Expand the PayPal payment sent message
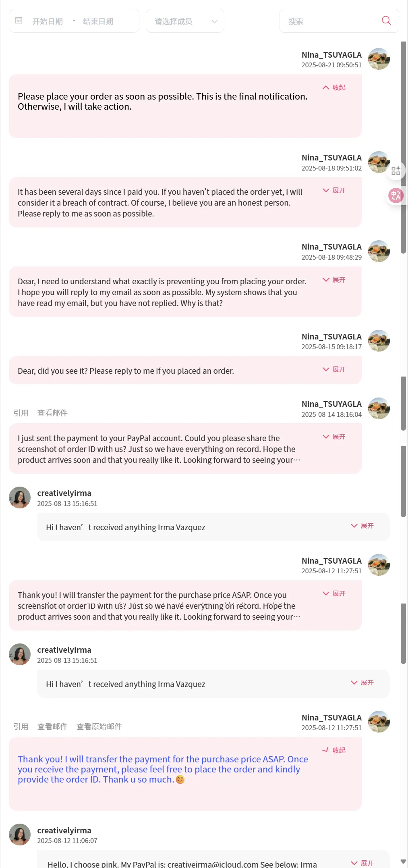The image size is (408, 868). tap(334, 437)
